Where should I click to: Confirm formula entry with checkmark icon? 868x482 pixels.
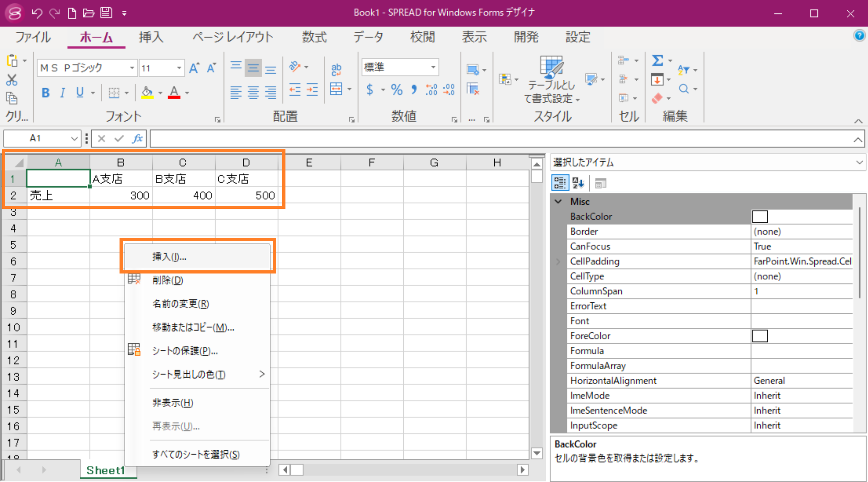119,138
